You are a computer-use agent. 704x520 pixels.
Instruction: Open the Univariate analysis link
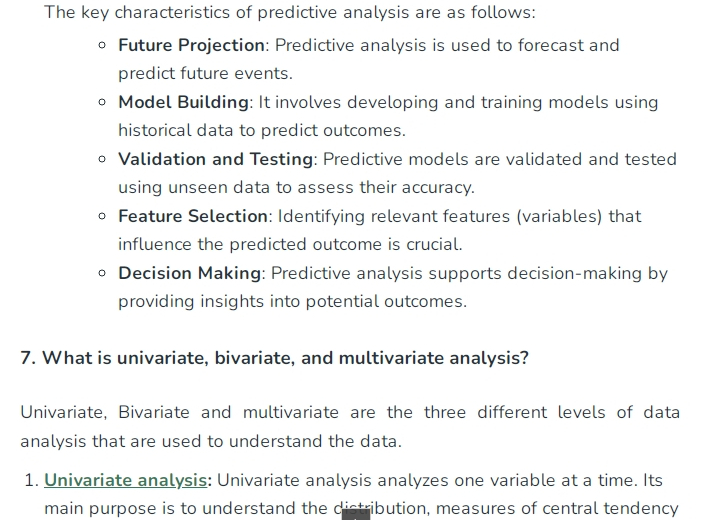click(125, 480)
